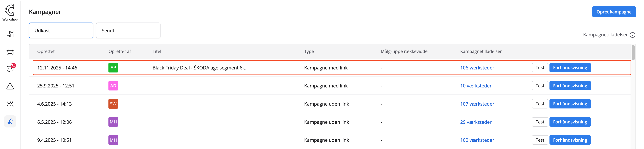Viewport: 644px width, 149px height.
Task: Click the table's vertical scrollbar
Action: (x=633, y=53)
